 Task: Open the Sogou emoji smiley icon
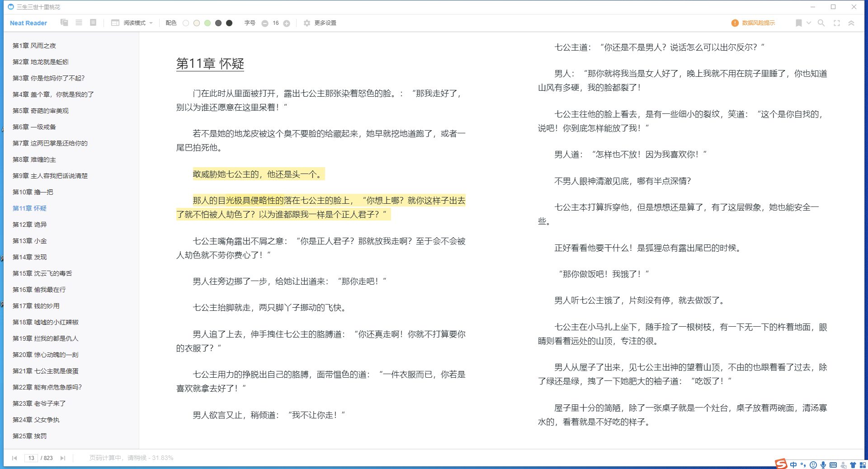[813, 465]
